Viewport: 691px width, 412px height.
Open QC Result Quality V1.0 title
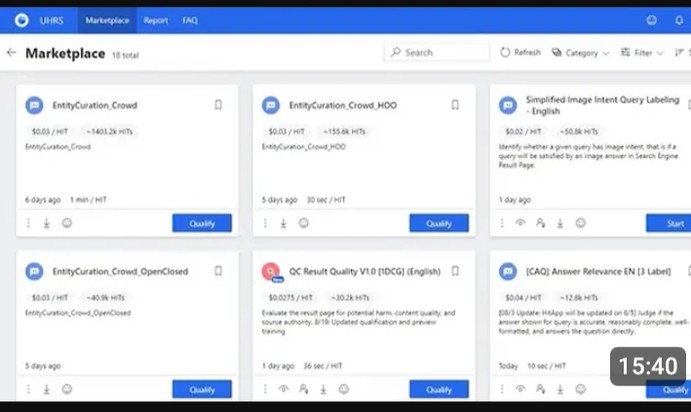point(364,271)
